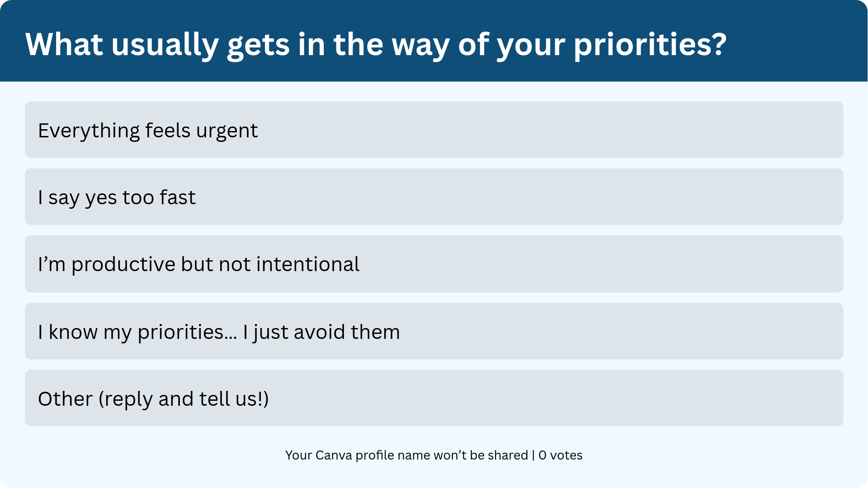Image resolution: width=868 pixels, height=488 pixels.
Task: Pick "I know my priorities… I just avoid them"
Action: (434, 331)
